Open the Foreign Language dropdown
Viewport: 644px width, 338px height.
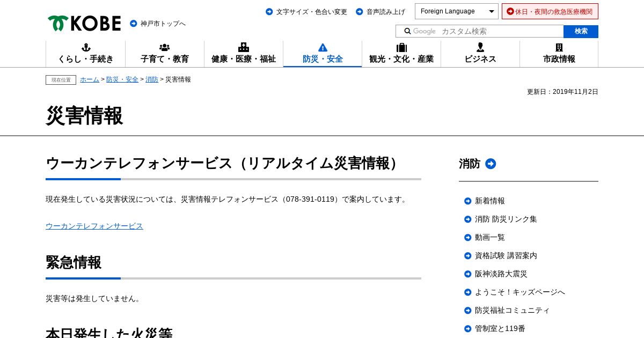pos(457,11)
